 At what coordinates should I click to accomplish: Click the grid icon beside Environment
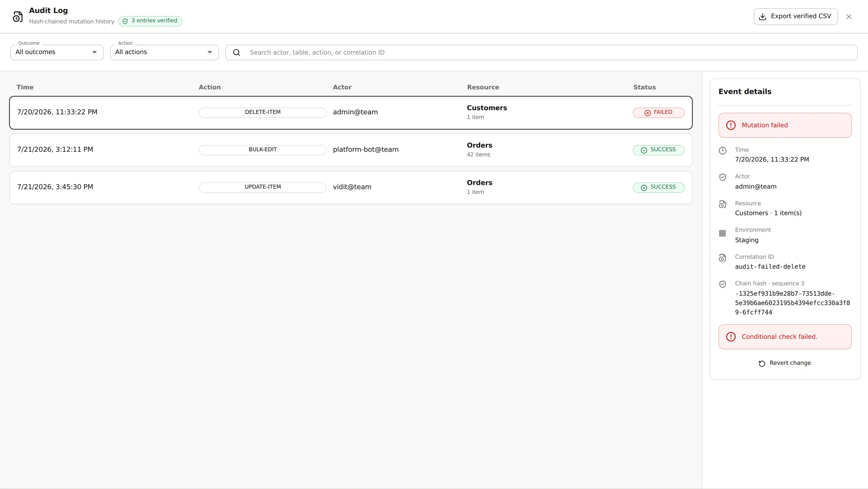[723, 233]
